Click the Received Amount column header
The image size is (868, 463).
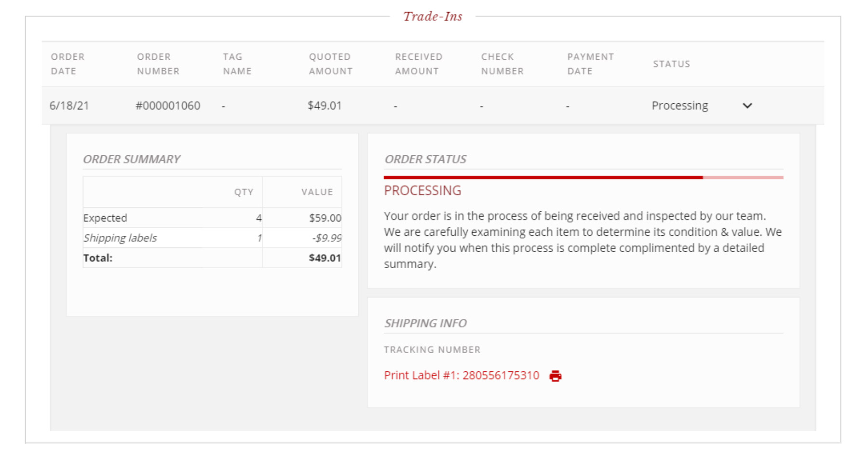click(x=419, y=64)
